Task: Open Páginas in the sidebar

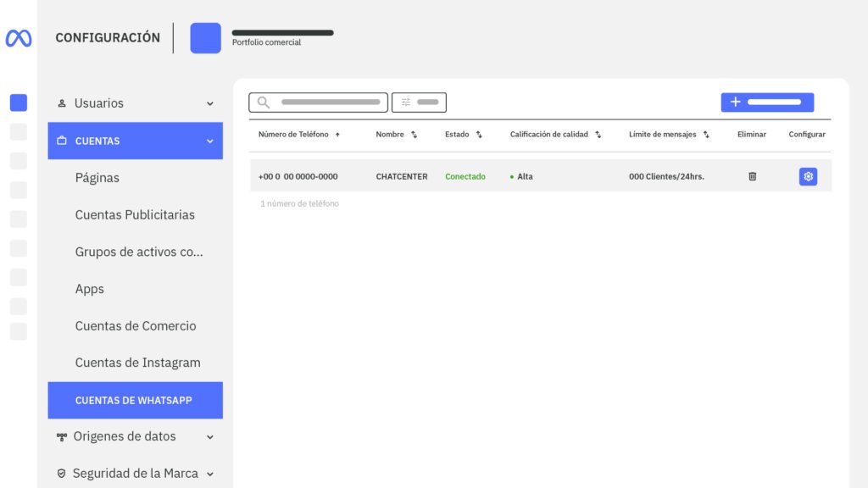Action: 97,178
